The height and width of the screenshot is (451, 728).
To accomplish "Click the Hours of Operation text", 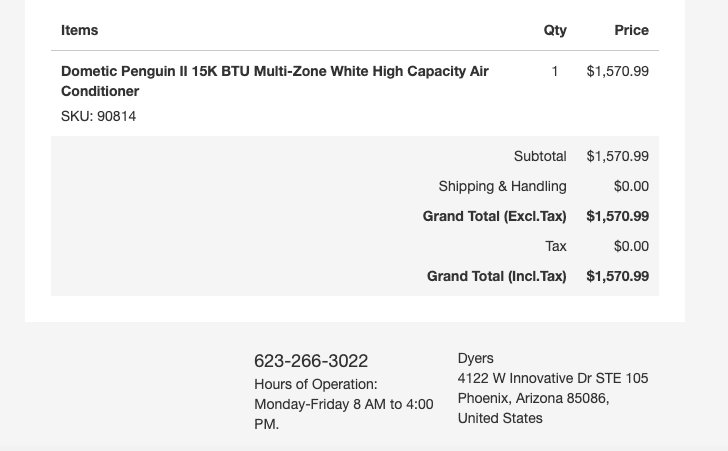I will point(316,385).
